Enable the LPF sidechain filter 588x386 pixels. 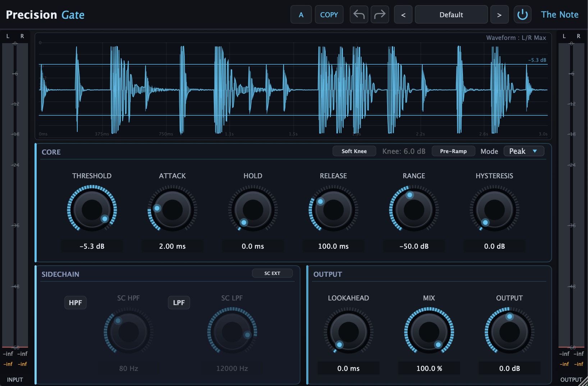[x=179, y=303]
